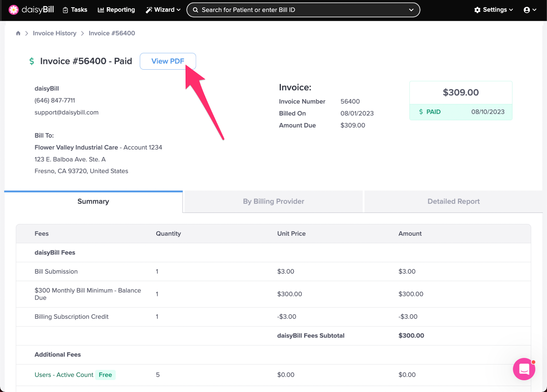Click the search magnifier icon
This screenshot has width=547, height=392.
[x=196, y=10]
